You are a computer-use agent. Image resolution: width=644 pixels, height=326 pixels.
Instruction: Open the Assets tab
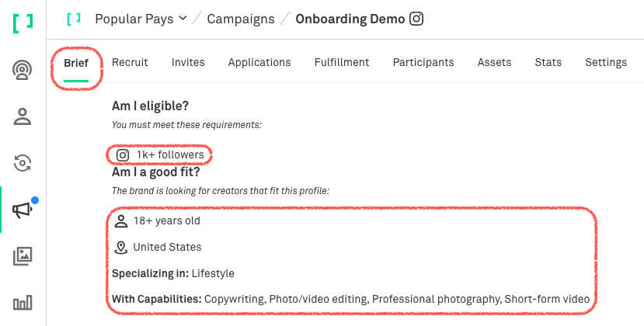coord(495,62)
